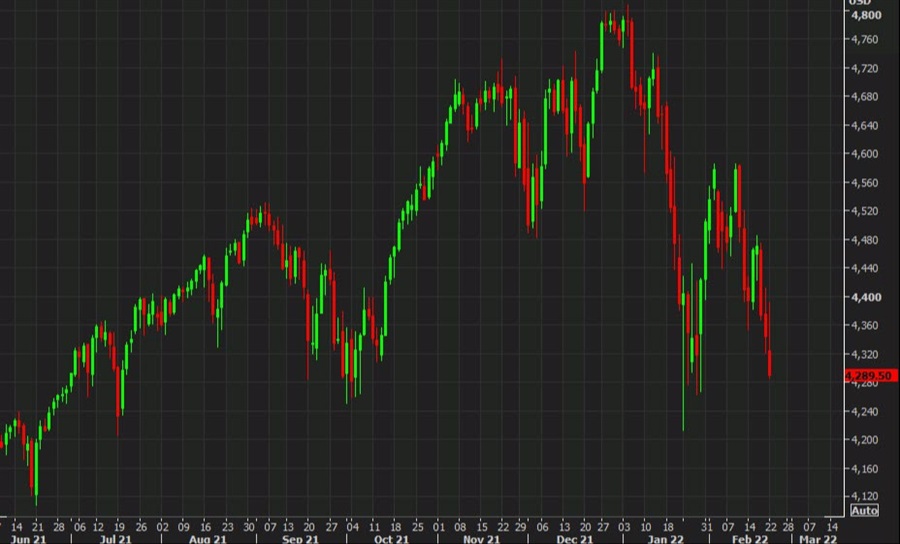
Task: Select the 4,400 price axis label
Action: 865,297
